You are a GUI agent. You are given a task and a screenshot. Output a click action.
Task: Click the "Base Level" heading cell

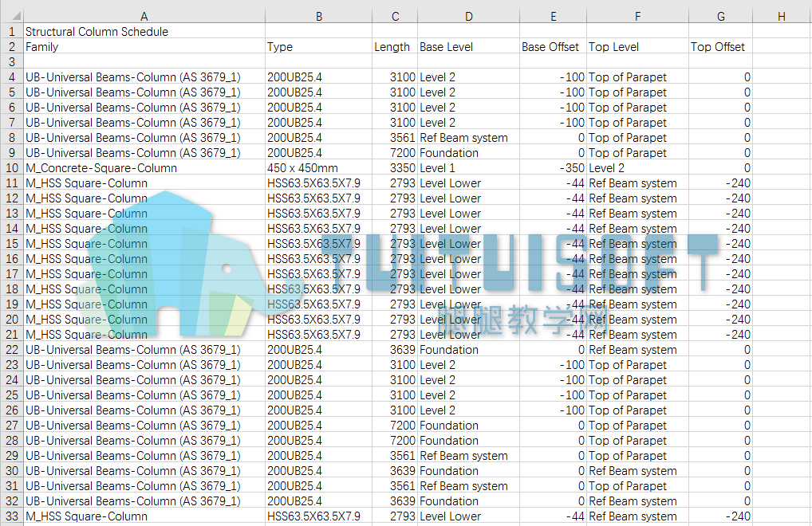pyautogui.click(x=468, y=47)
